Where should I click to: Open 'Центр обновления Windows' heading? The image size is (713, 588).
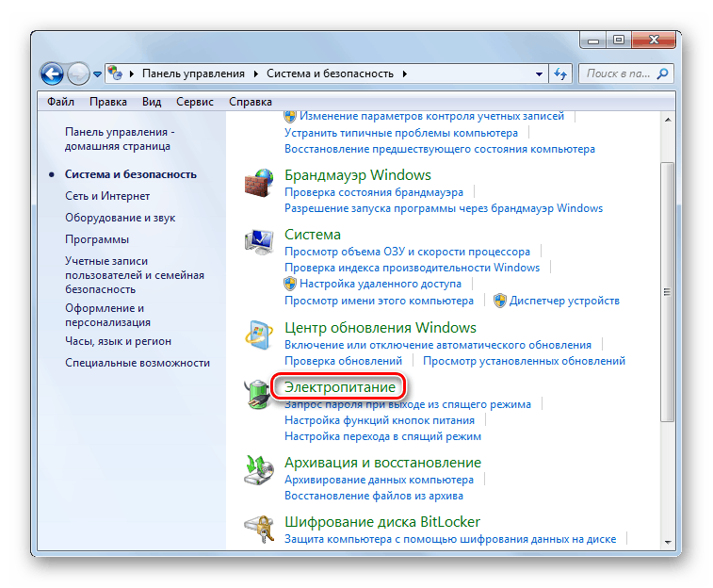[x=381, y=328]
